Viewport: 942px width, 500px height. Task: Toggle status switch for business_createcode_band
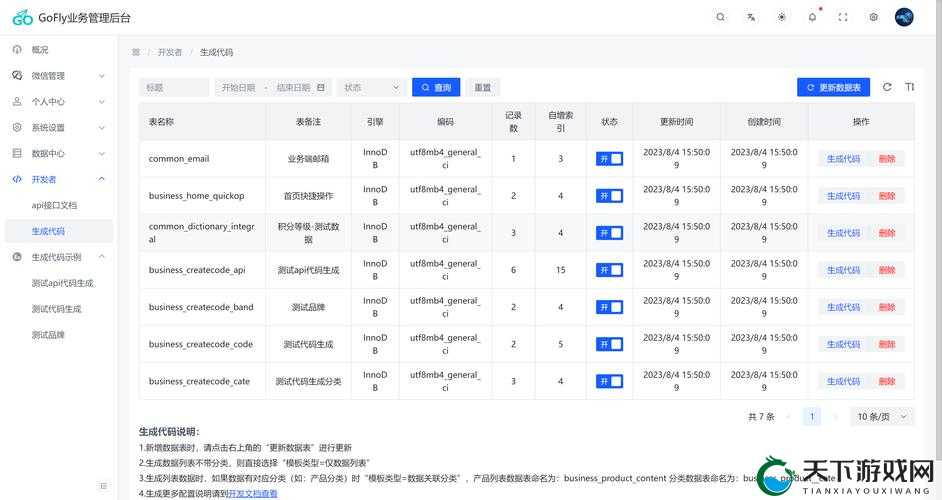click(x=609, y=307)
